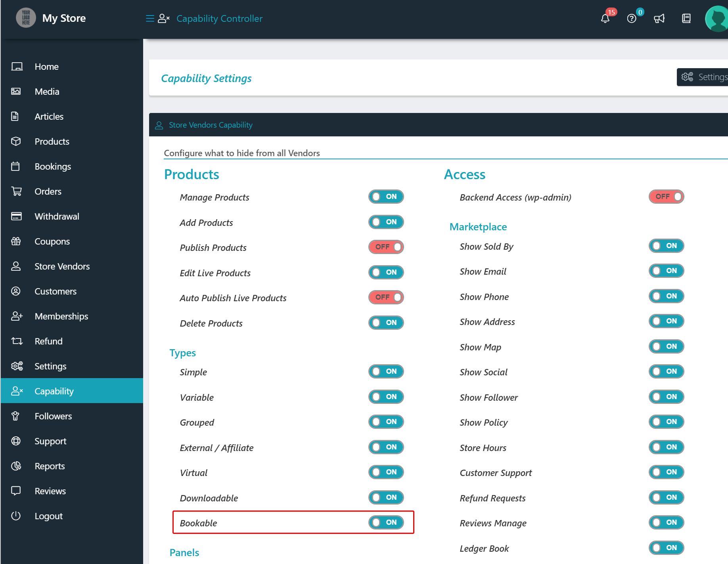Open Capability menu item
Viewport: 728px width, 564px height.
(72, 391)
